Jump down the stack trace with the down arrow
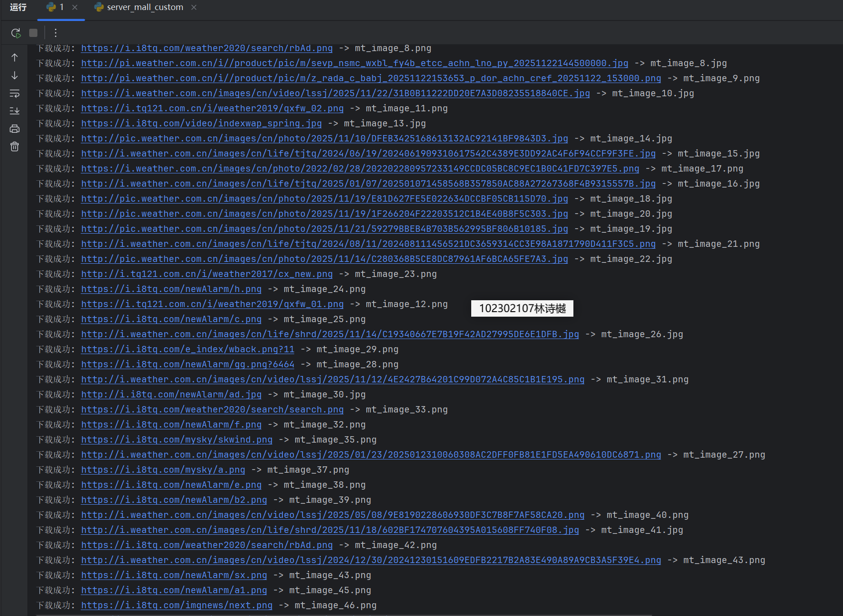The width and height of the screenshot is (843, 616). pos(15,75)
